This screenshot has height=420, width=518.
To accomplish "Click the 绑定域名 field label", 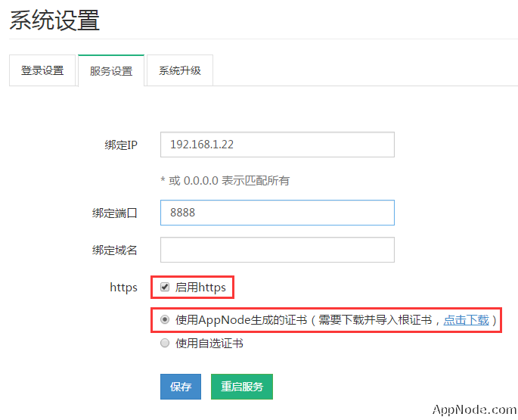I will 115,250.
